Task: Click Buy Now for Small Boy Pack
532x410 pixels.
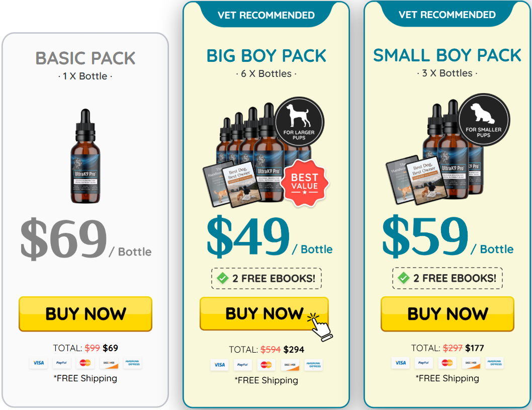Action: click(x=448, y=313)
